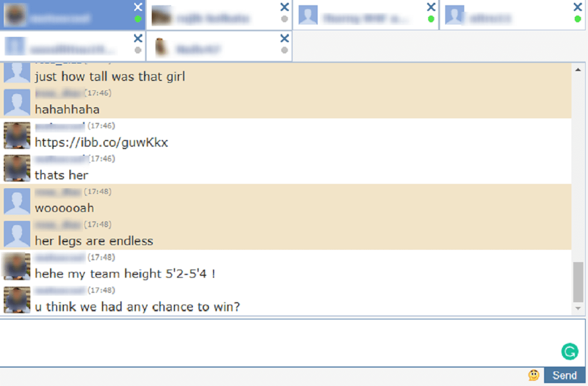
Task: Close the first chat tab in second row
Action: [x=138, y=38]
